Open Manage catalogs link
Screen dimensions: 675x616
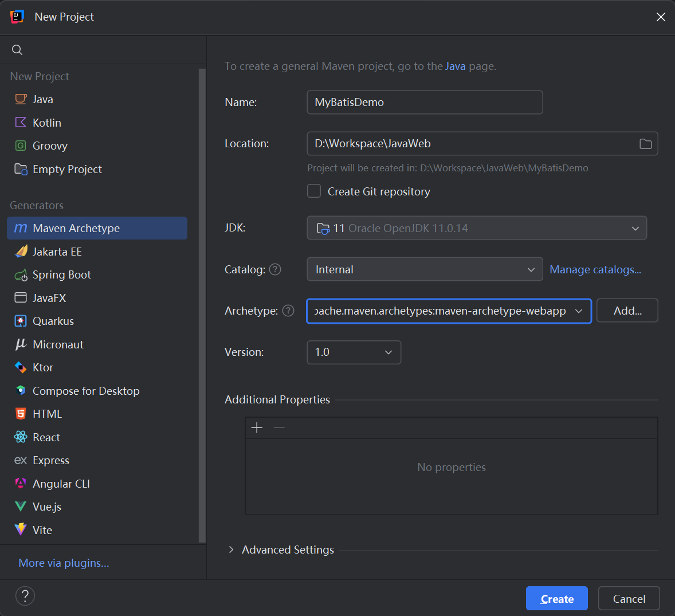point(595,269)
